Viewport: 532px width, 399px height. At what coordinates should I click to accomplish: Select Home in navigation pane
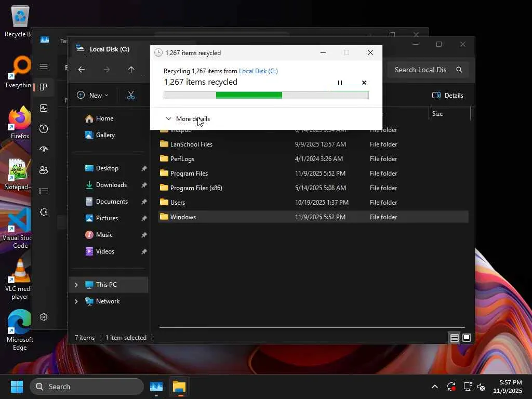pos(104,118)
